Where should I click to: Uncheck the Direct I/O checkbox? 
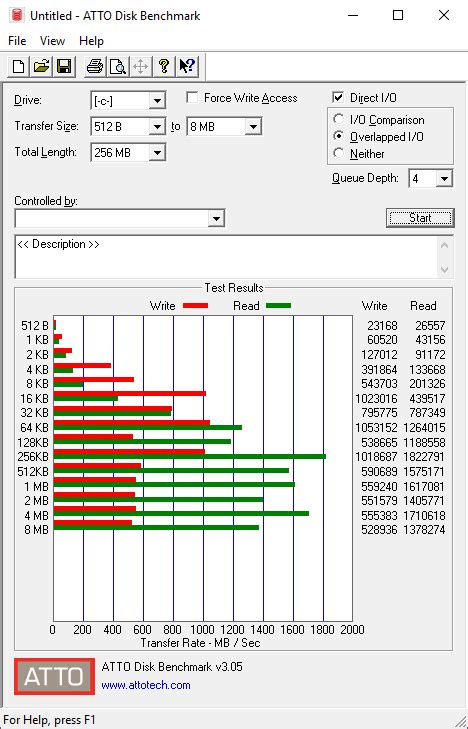pos(338,98)
